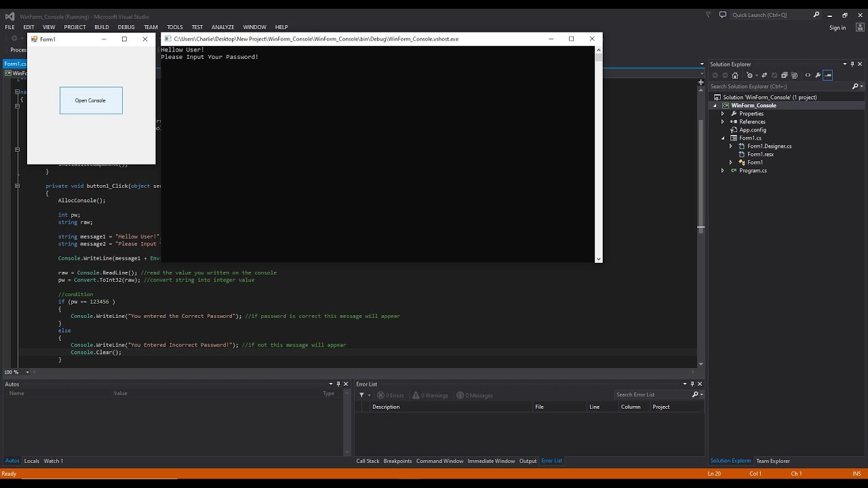Click the Error List filter funnel icon

pos(361,395)
